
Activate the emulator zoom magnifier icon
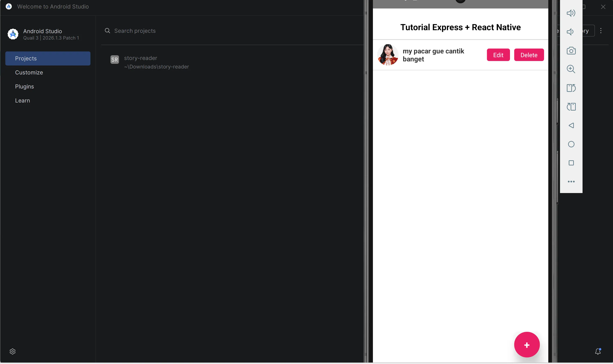[x=571, y=69]
